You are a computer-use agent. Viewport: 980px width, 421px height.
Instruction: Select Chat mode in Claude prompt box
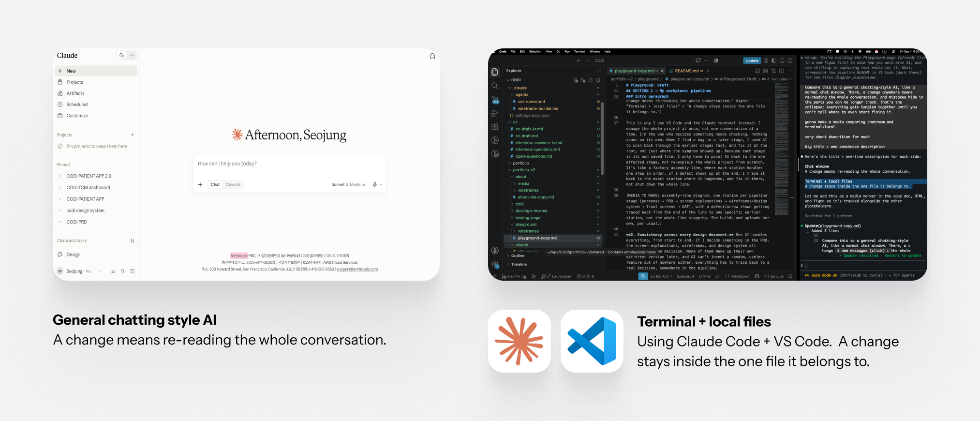click(x=215, y=184)
